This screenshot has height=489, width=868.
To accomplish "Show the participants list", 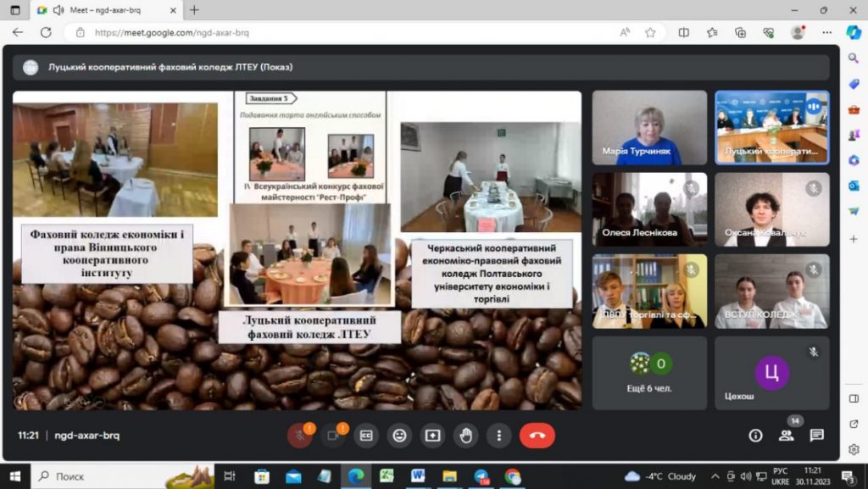I will 786,436.
